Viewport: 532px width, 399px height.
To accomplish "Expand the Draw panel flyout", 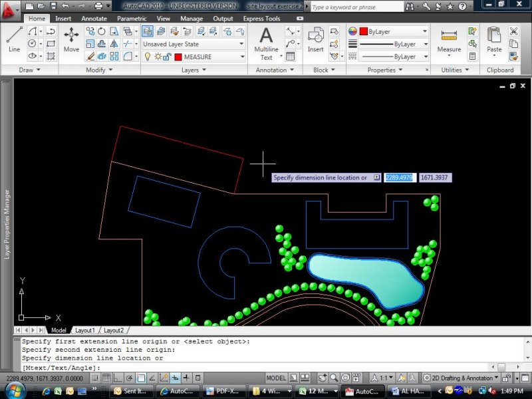I will coord(29,70).
